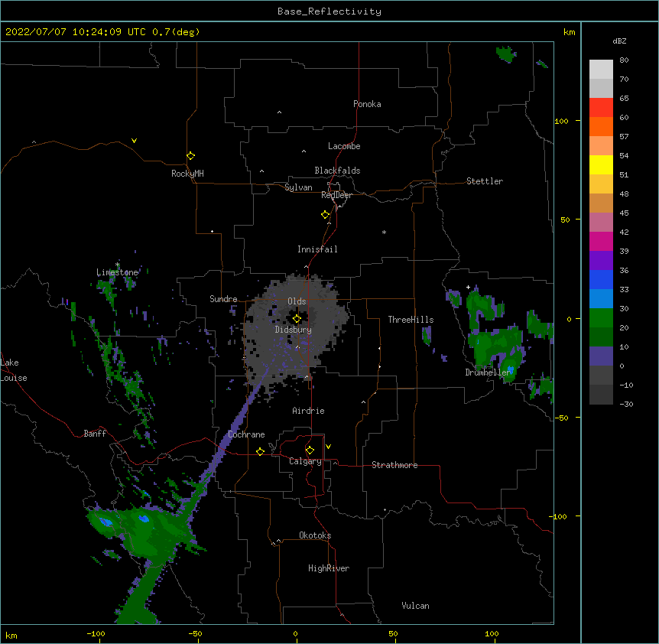Screen dimensions: 659x644
Task: Select the RedDeer city label
Action: click(336, 195)
